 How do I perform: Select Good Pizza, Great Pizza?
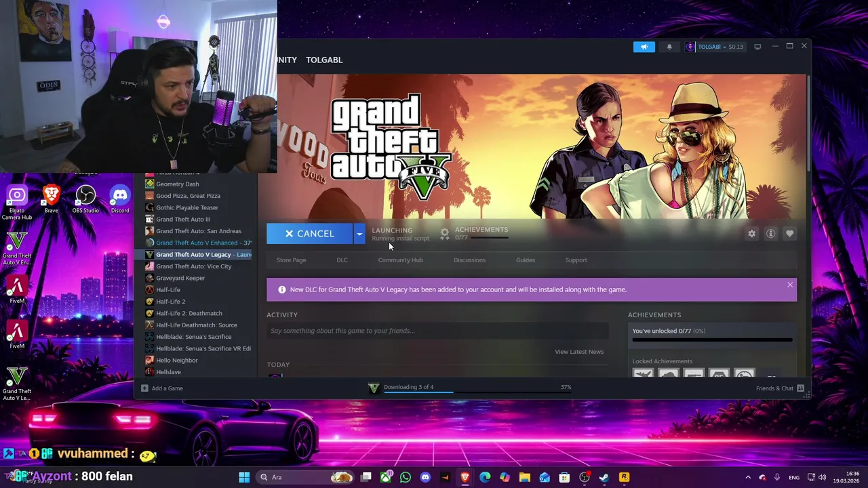pyautogui.click(x=188, y=196)
